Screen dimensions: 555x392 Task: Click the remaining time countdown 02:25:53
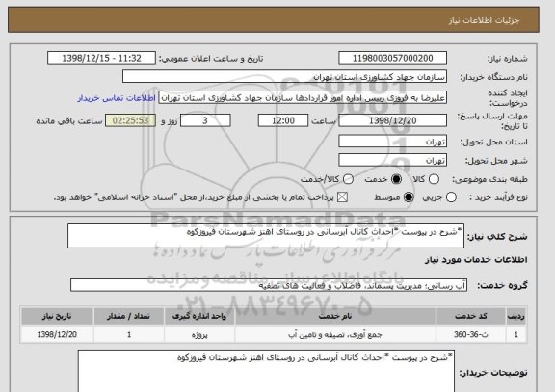130,120
